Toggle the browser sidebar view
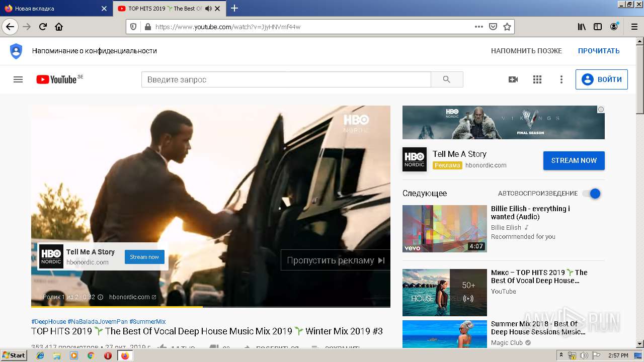Viewport: 644px width, 362px height. pos(598,27)
